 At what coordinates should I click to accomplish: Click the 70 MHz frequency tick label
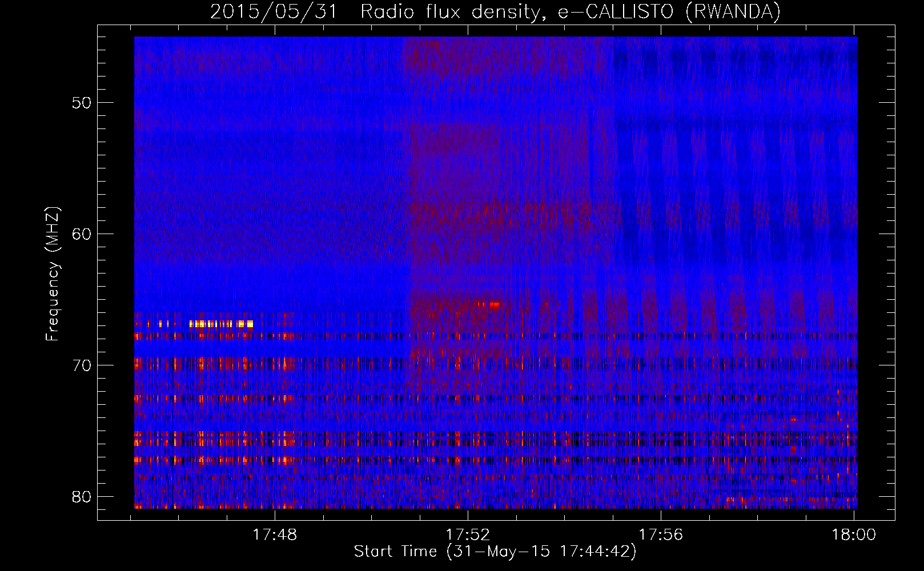point(82,365)
